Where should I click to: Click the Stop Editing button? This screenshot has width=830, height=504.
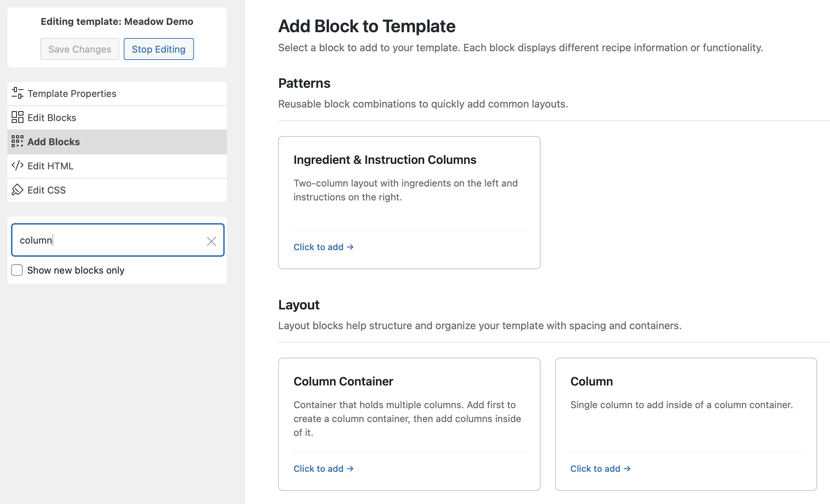pyautogui.click(x=158, y=49)
